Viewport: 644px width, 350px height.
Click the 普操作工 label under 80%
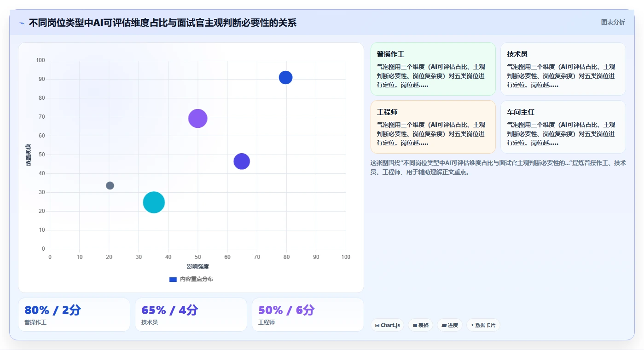click(x=35, y=322)
